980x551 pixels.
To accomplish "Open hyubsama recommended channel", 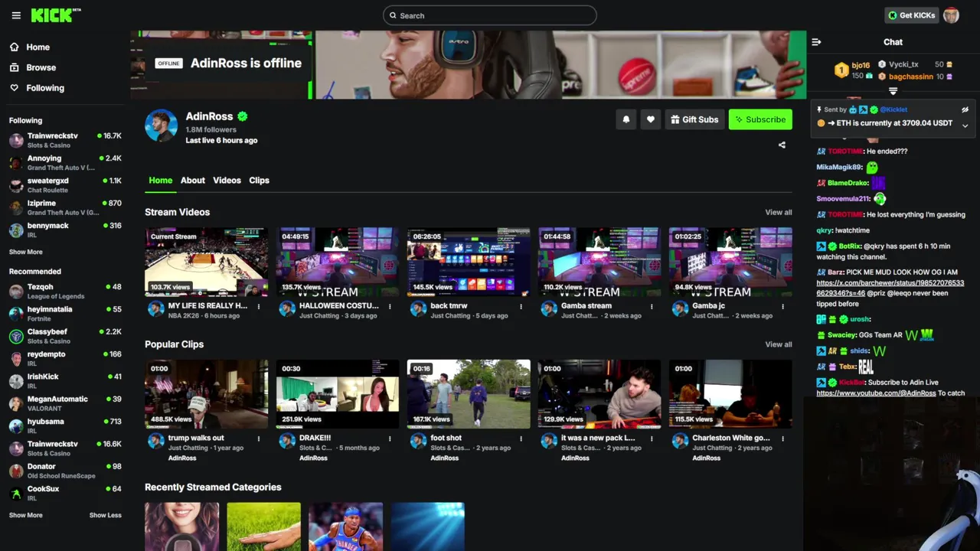I will (65, 425).
